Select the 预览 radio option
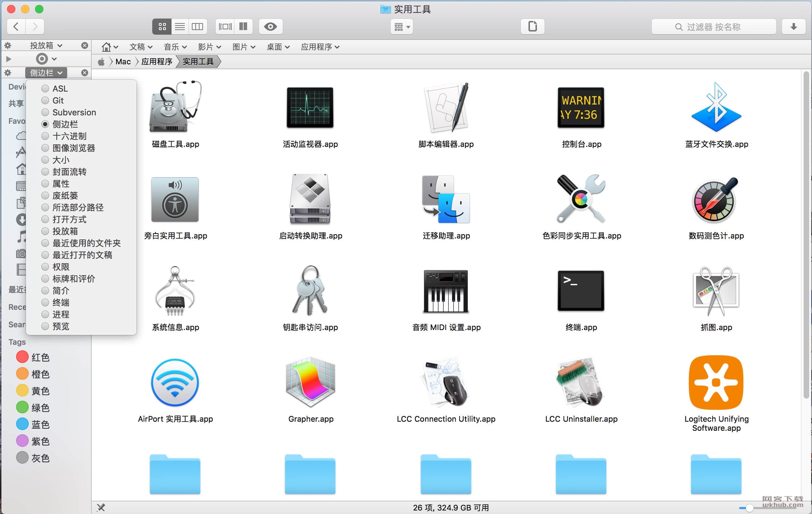This screenshot has width=812, height=514. pos(45,326)
